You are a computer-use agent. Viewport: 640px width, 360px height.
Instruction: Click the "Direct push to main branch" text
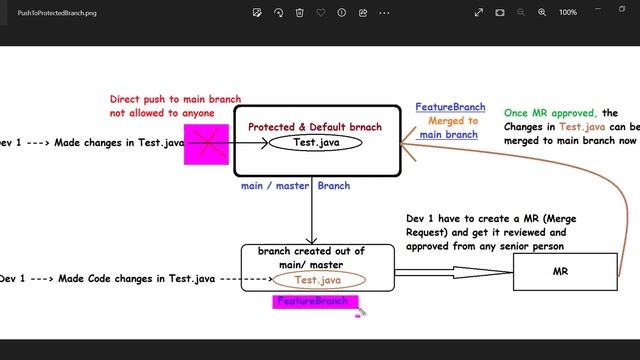pyautogui.click(x=176, y=99)
